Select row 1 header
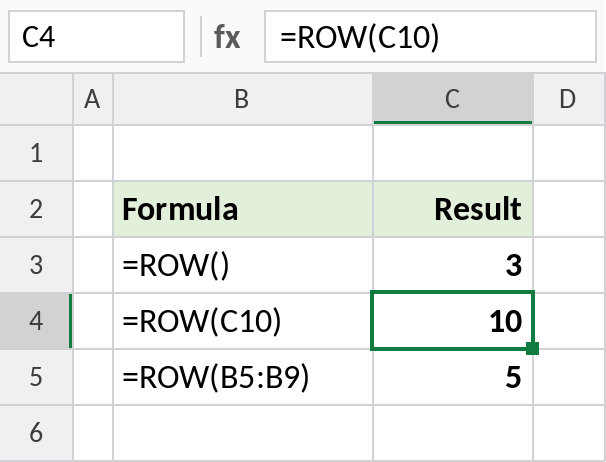 (x=36, y=153)
